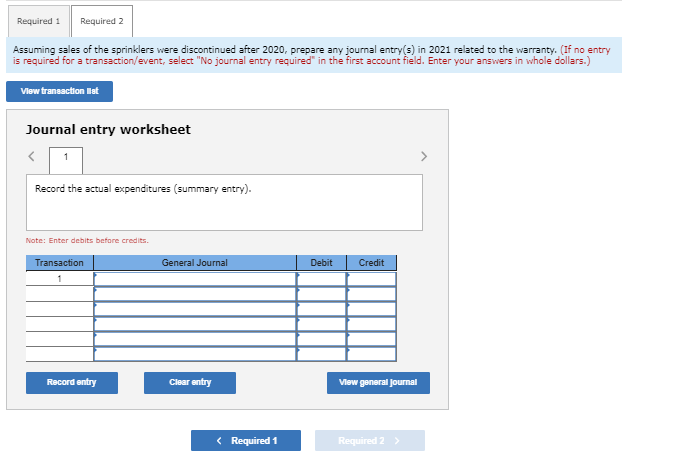Click the fourth row Debit field
The width and height of the screenshot is (685, 461).
click(322, 324)
